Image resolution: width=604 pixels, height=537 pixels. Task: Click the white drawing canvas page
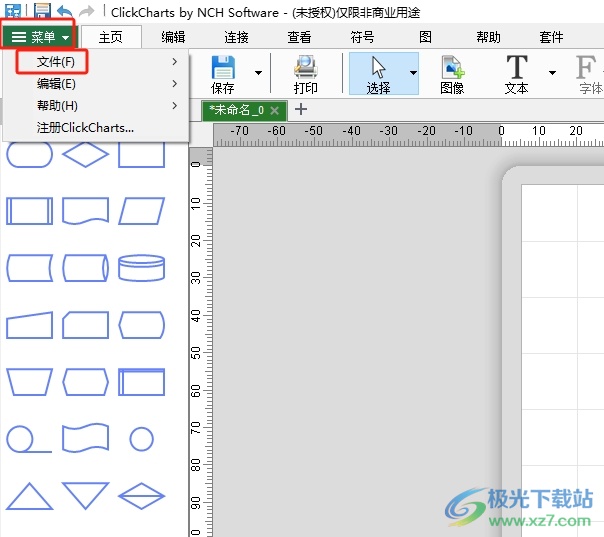coord(562,361)
